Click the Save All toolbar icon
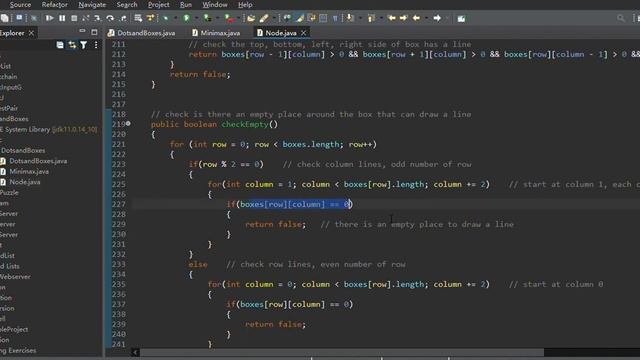The image size is (640, 360). tap(4, 18)
